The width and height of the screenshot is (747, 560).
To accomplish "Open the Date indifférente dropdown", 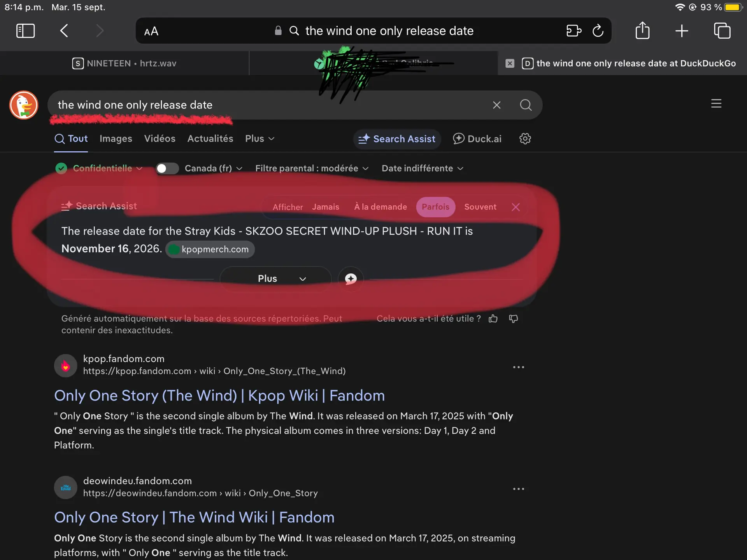I will point(423,168).
